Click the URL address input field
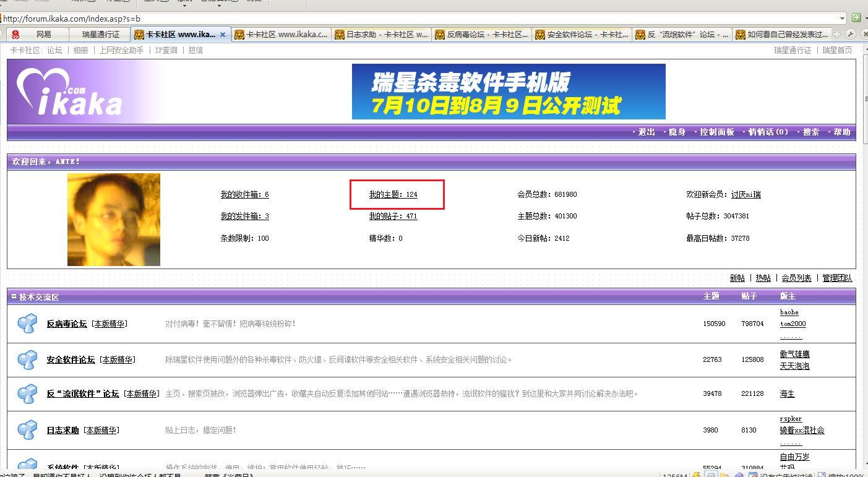 coord(421,19)
